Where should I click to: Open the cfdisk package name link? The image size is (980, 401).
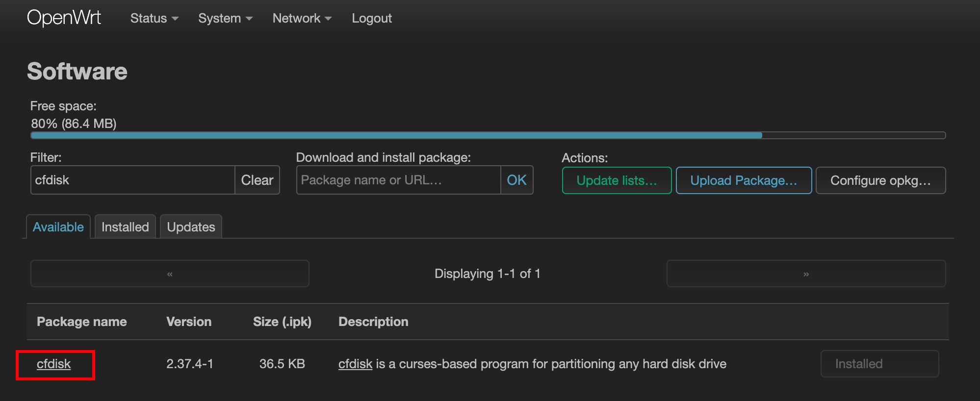(54, 364)
